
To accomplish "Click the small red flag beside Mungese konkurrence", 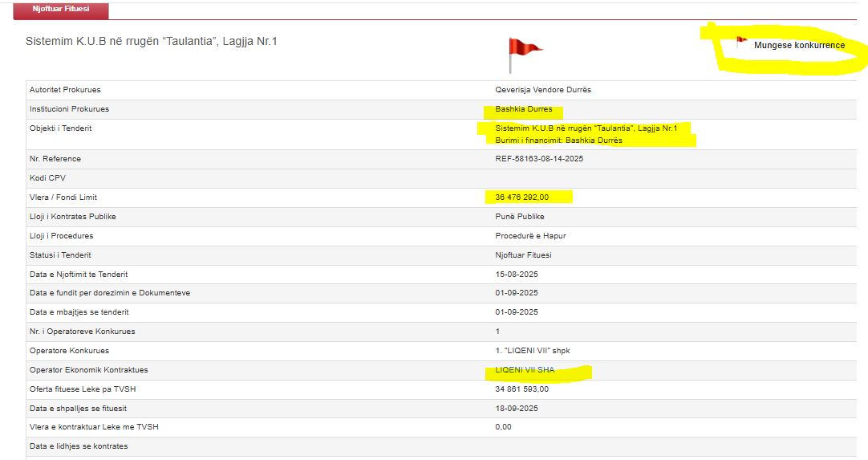I will tap(741, 42).
